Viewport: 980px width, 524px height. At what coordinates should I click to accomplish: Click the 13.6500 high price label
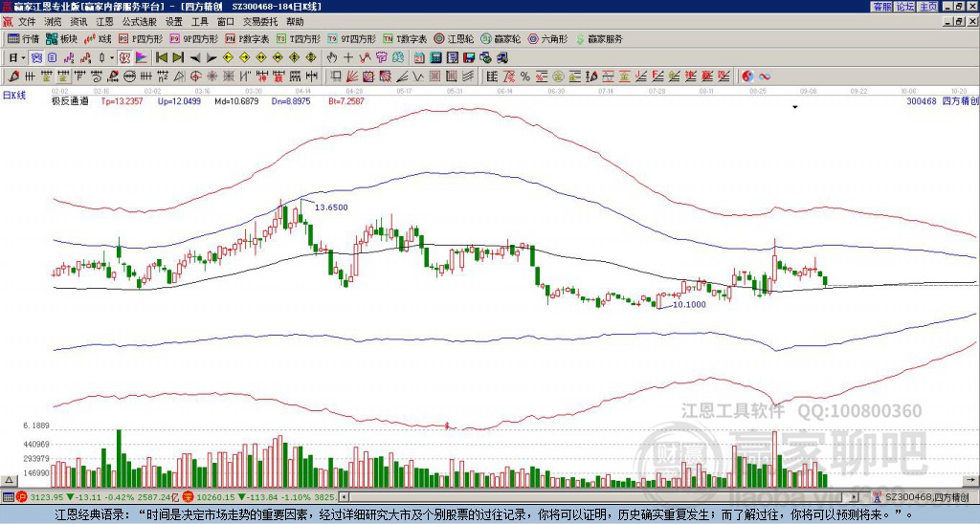coord(331,207)
